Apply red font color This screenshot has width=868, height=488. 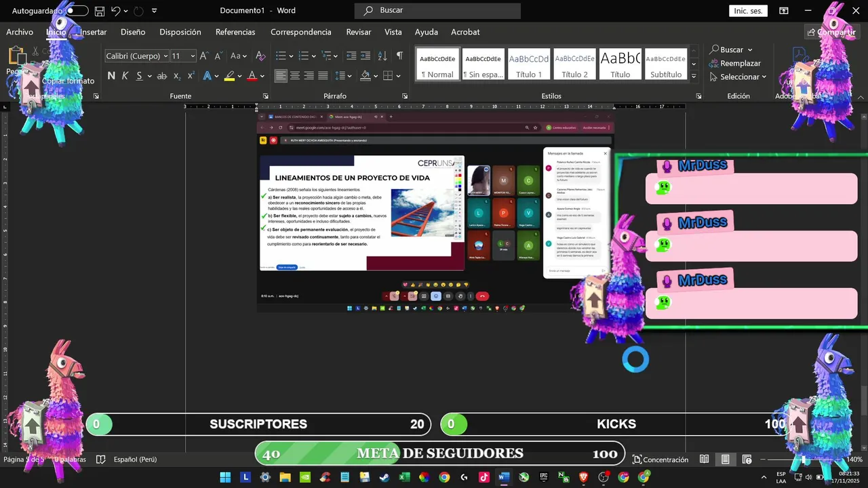coord(252,76)
